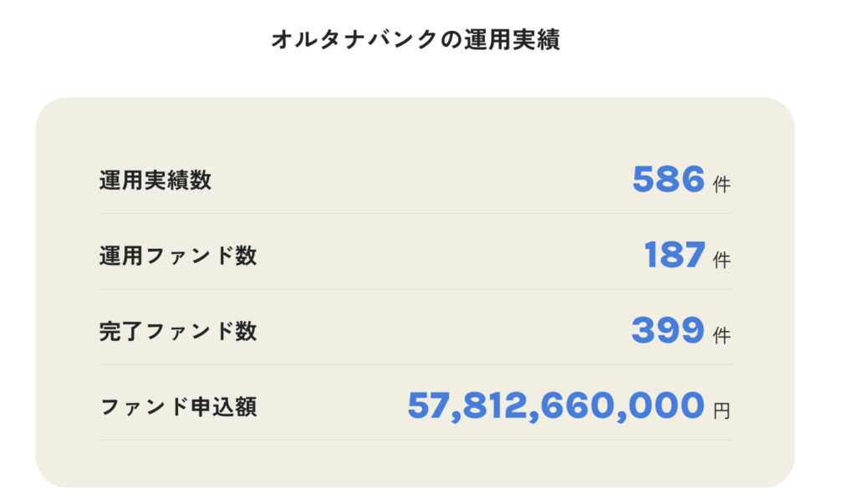Click the divider line below 完了ファンド数 row
This screenshot has height=504, width=856.
(415, 364)
